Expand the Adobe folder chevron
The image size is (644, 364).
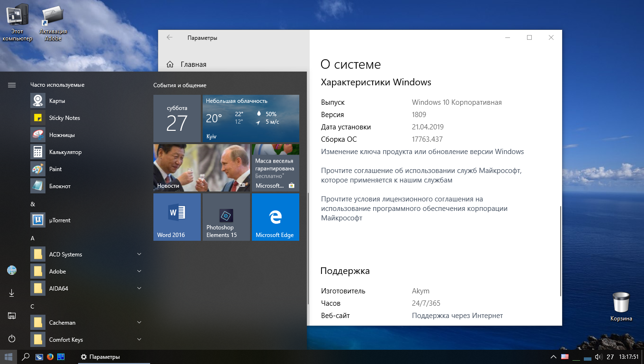tap(139, 271)
